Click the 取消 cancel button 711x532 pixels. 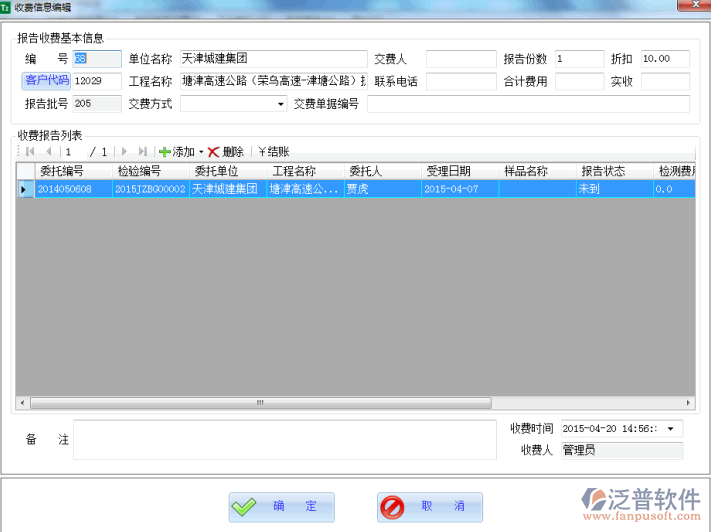pos(430,507)
